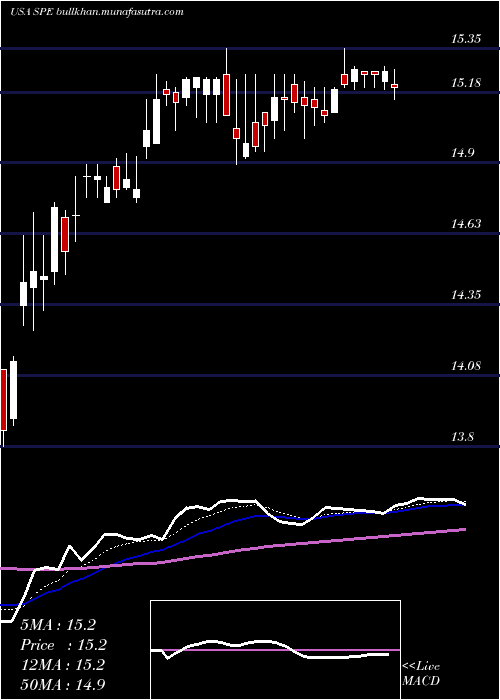The height and width of the screenshot is (700, 500).
Task: Click the 50MA : 14.9 legend entry
Action: (x=62, y=684)
